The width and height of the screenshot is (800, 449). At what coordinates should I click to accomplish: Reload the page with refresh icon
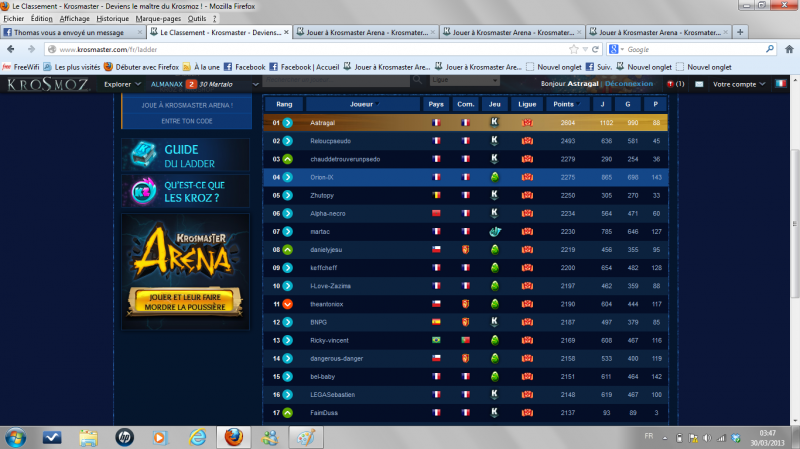click(x=595, y=49)
